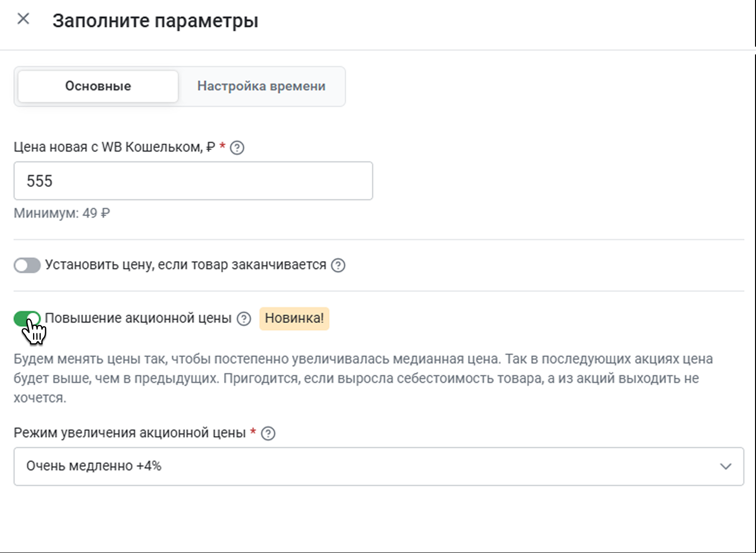Close the 'Заполните параметры' panel with the X
This screenshot has height=553, width=756.
(x=23, y=19)
